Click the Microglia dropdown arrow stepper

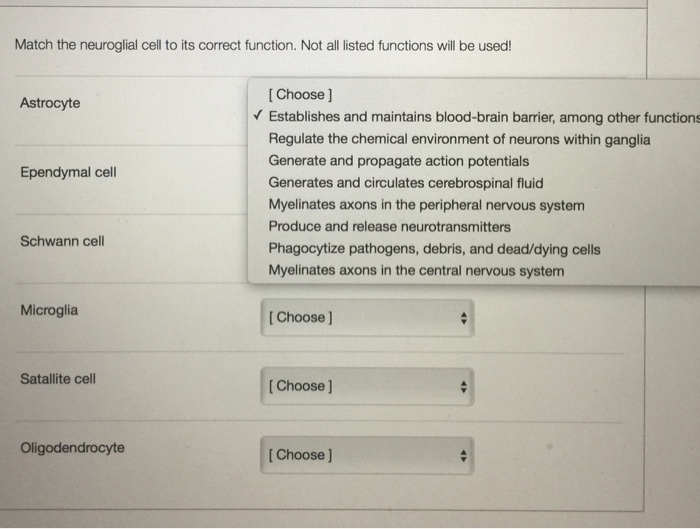tap(462, 318)
